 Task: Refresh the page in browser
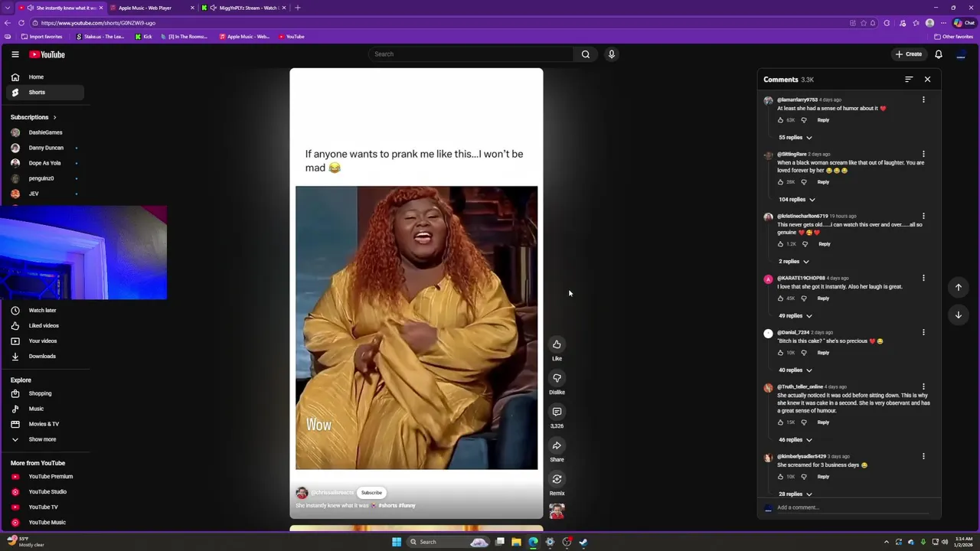pyautogui.click(x=21, y=23)
